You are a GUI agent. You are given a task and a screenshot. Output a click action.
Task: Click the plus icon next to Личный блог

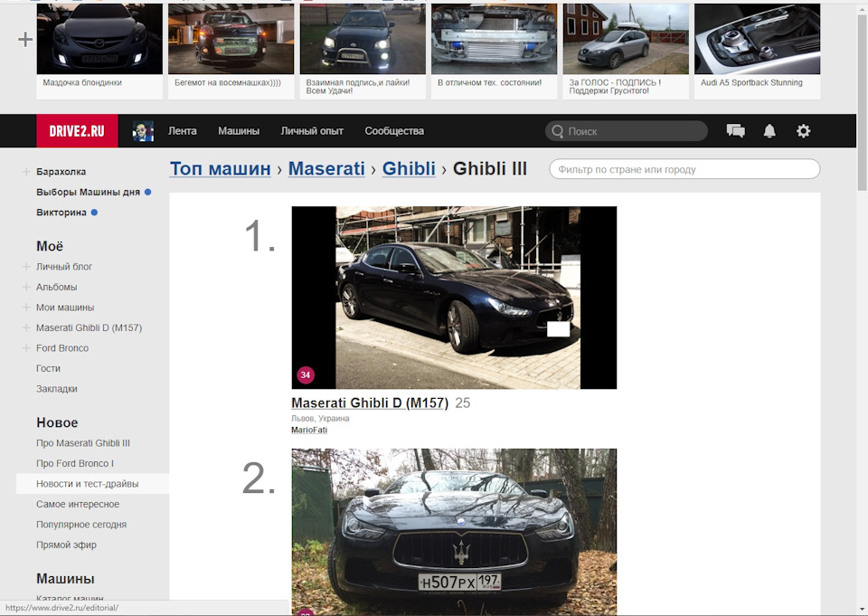26,267
